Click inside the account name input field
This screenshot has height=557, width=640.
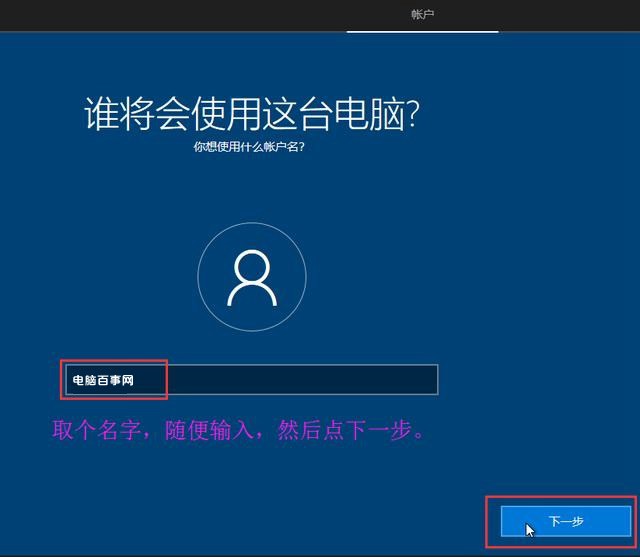pos(300,380)
